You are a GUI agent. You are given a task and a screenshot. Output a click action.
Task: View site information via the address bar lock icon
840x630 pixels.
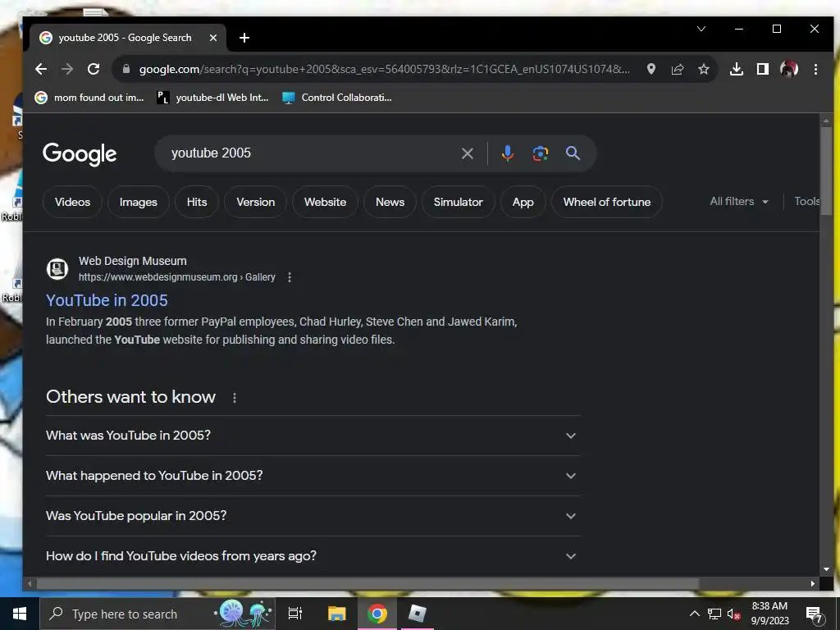click(x=126, y=69)
